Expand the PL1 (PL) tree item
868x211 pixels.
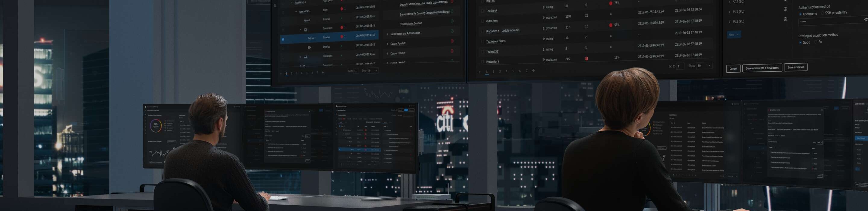tap(730, 12)
